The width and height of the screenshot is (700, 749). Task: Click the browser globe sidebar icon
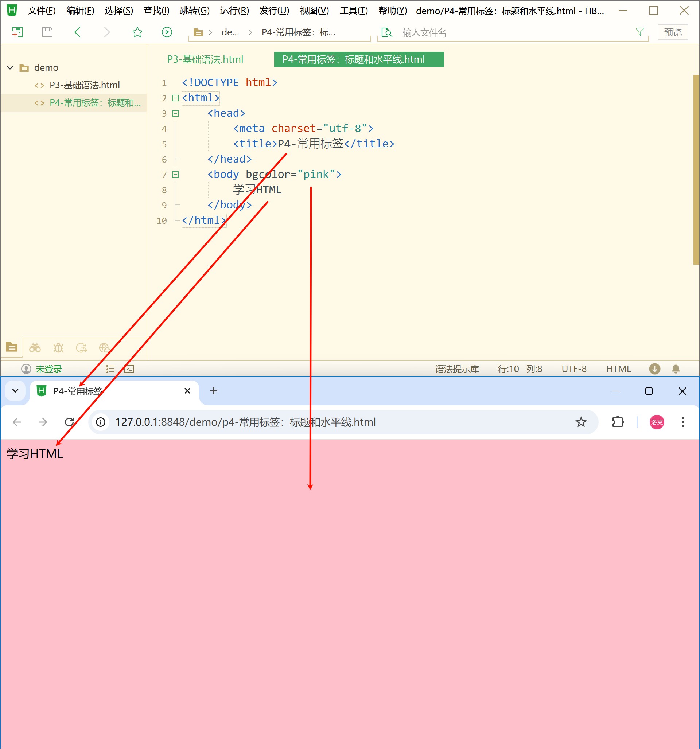[104, 347]
